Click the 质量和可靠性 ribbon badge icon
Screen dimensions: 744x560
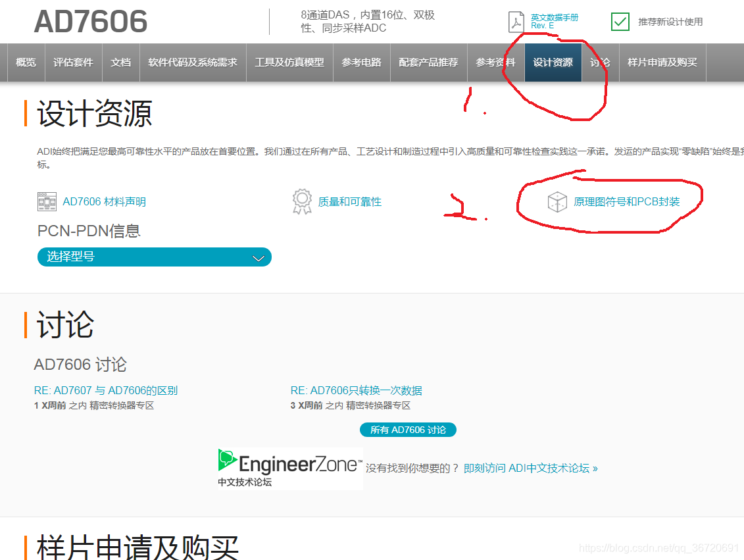pos(302,202)
